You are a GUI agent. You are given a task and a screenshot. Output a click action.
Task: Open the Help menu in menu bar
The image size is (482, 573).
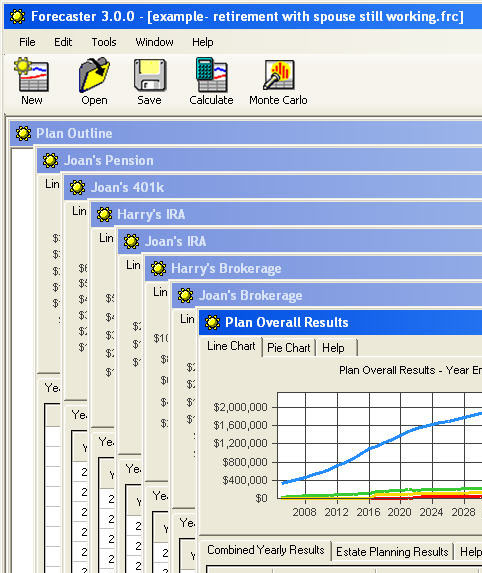tap(203, 42)
